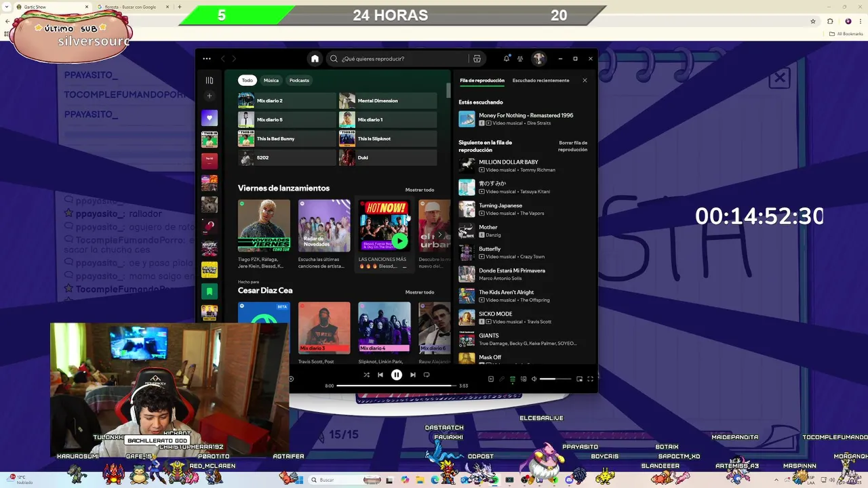Image resolution: width=868 pixels, height=488 pixels.
Task: Select 'GIANTS' in queue
Action: point(524,339)
